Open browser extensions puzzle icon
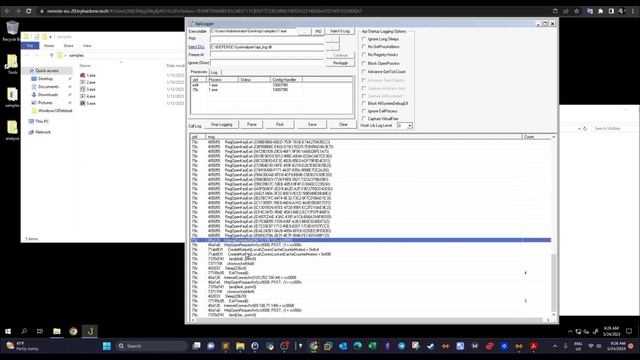 coord(600,11)
